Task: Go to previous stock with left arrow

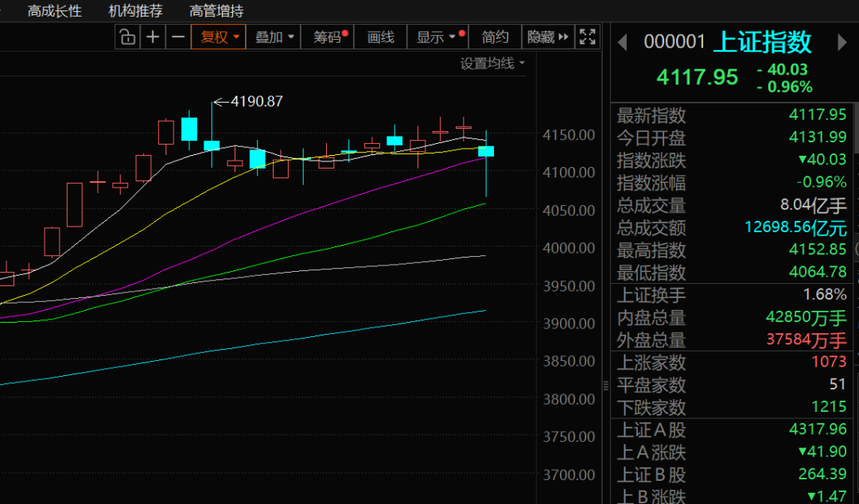Action: point(623,42)
